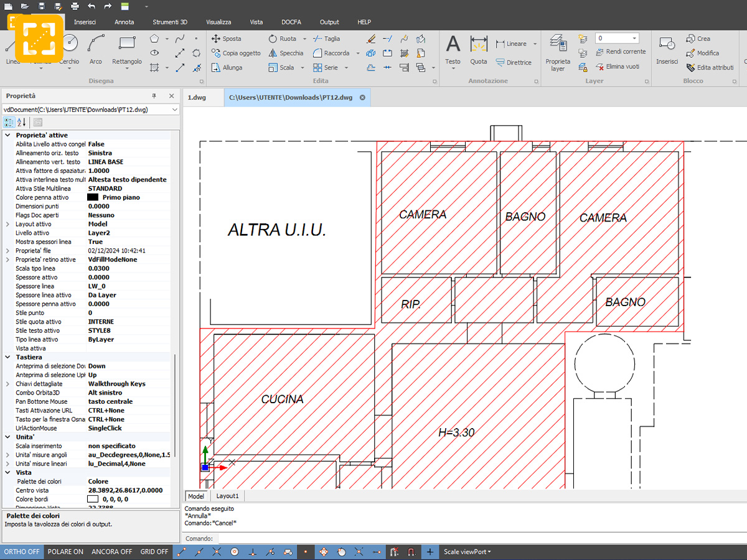Click the Quota dimension tool
The height and width of the screenshot is (560, 747).
point(479,50)
